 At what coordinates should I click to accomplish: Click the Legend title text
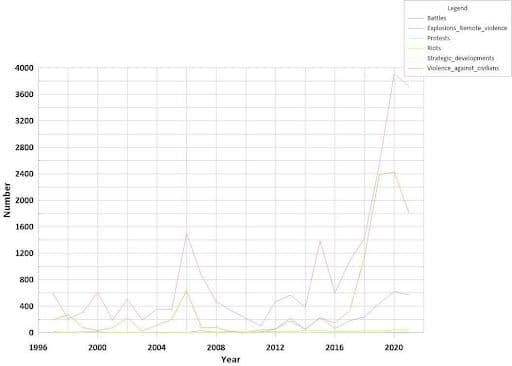(457, 8)
